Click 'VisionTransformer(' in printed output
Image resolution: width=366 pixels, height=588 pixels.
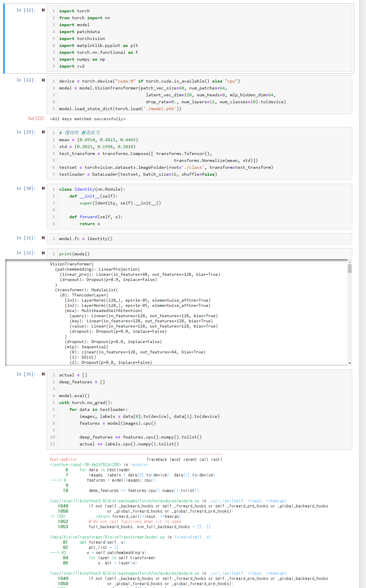(x=72, y=264)
